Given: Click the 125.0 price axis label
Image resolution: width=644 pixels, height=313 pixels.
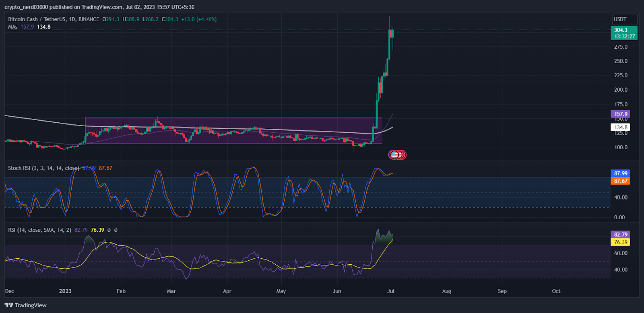Looking at the screenshot, I should (621, 133).
